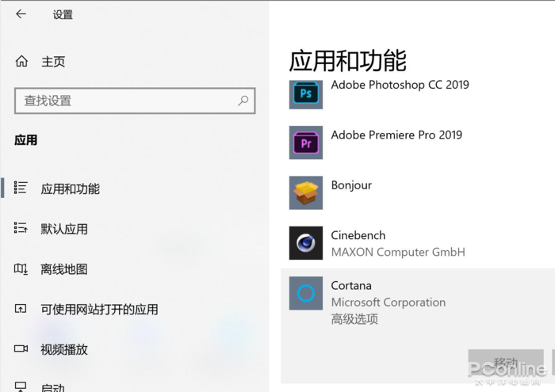Focus the 查找设置 search field
This screenshot has height=392, width=555.
pos(127,101)
